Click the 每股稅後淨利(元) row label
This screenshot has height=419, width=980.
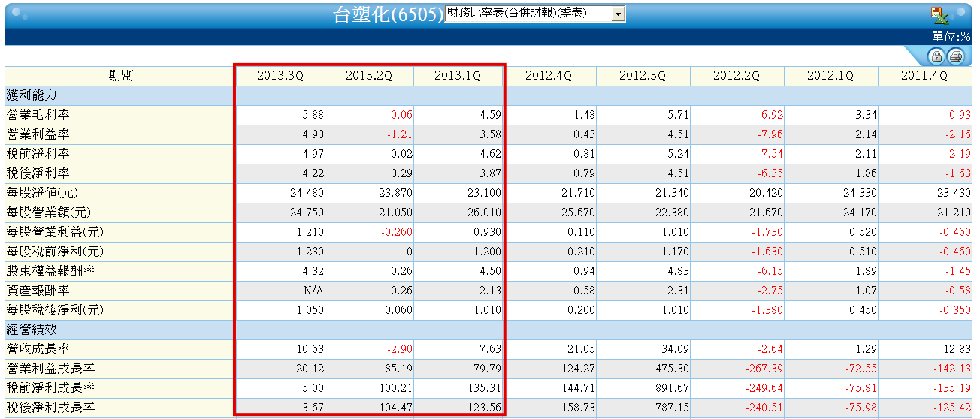[x=55, y=310]
